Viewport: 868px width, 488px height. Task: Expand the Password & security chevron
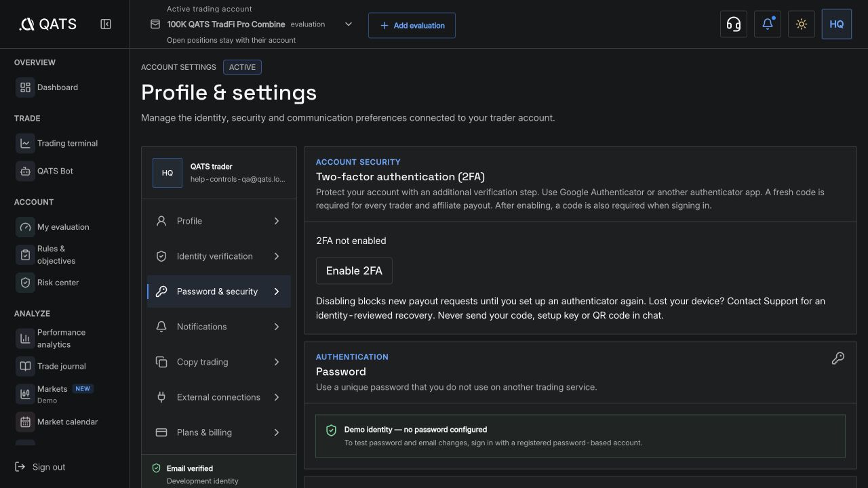[277, 291]
